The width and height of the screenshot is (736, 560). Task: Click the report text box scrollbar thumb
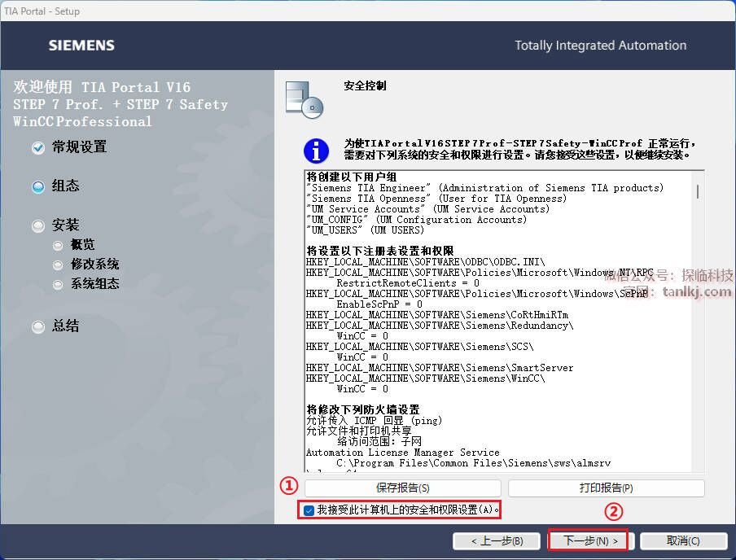(x=698, y=191)
